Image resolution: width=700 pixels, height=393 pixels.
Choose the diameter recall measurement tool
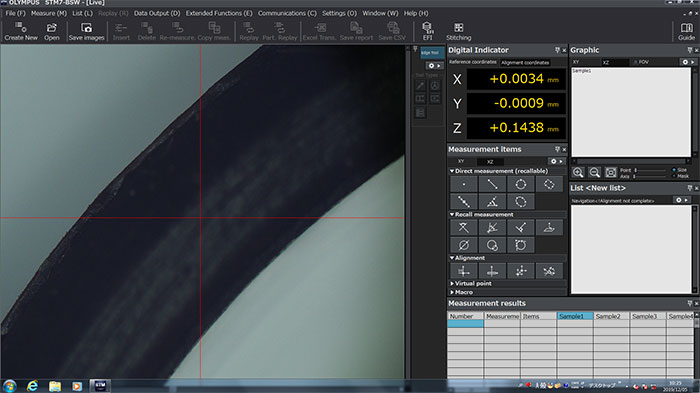(464, 245)
